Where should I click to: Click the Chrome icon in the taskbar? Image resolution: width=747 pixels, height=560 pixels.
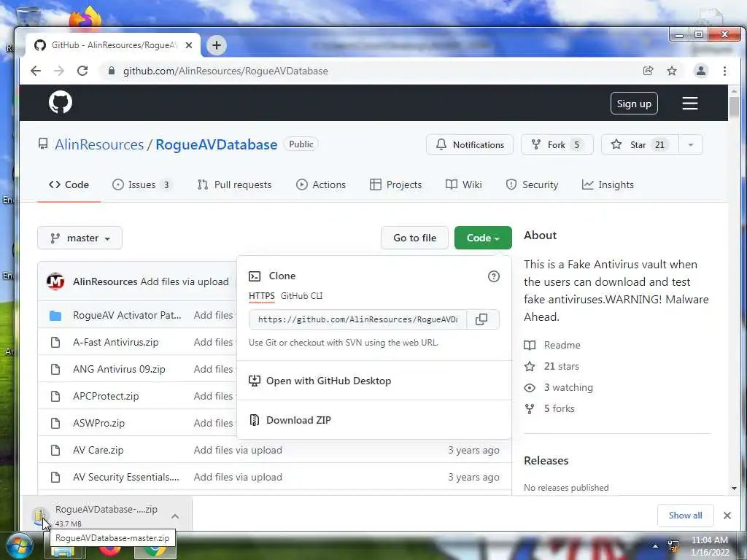pyautogui.click(x=155, y=550)
